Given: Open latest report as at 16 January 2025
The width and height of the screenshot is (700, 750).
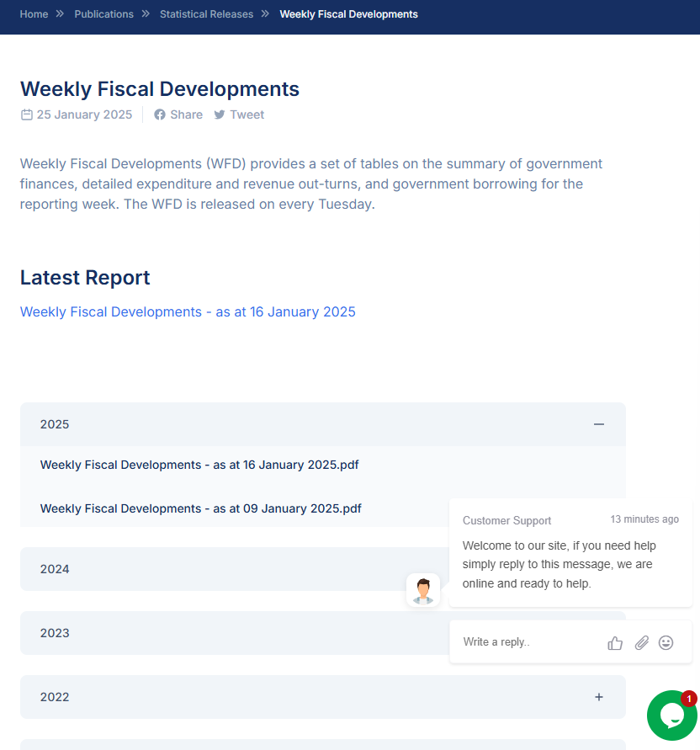Looking at the screenshot, I should pyautogui.click(x=188, y=311).
